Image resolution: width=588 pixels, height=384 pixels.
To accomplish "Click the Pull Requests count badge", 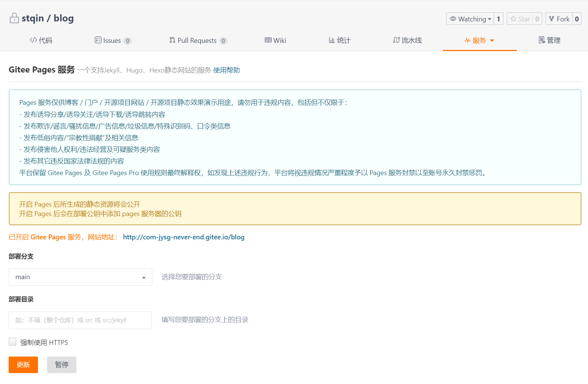I will 223,41.
